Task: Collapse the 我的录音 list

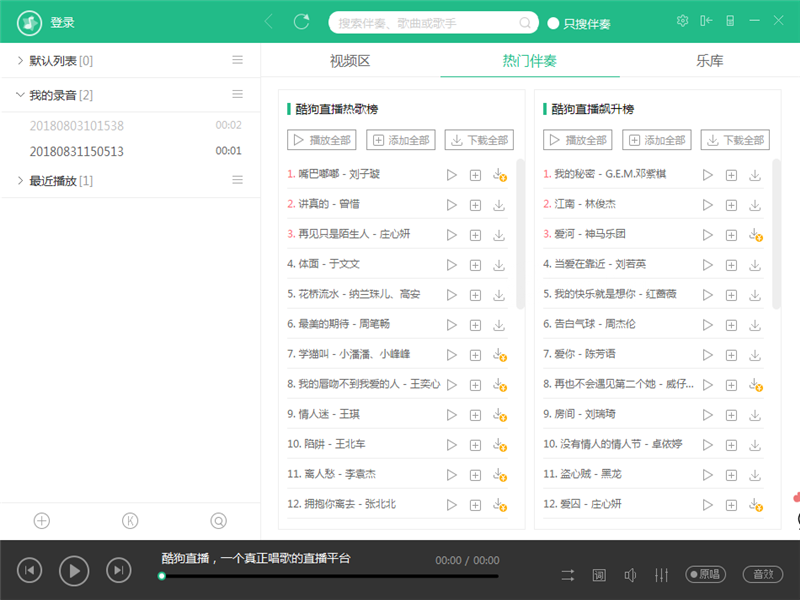Action: [20, 94]
